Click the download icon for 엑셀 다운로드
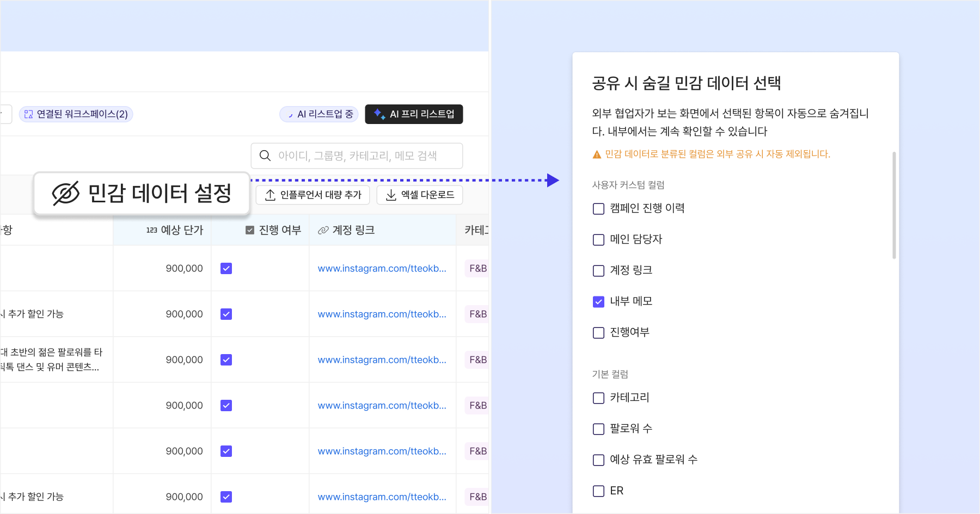Image resolution: width=980 pixels, height=514 pixels. click(x=391, y=195)
